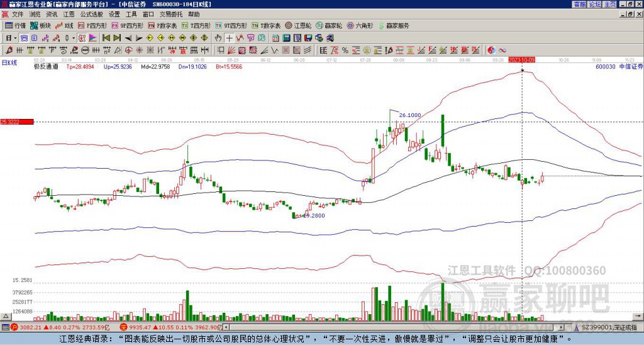Image resolution: width=644 pixels, height=345 pixels.
Task: Click the 客服 customer service button
Action: [x=579, y=4]
